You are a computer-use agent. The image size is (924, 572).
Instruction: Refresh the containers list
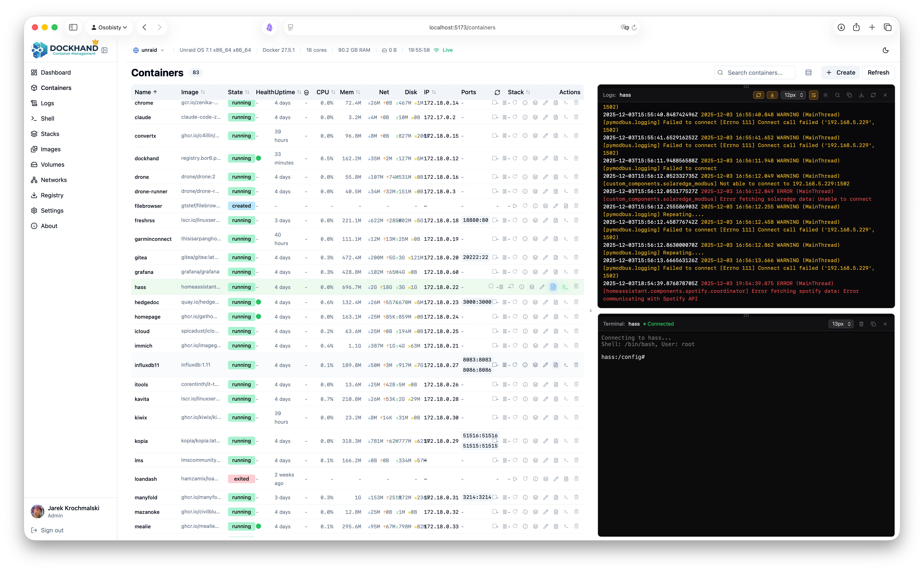(878, 72)
